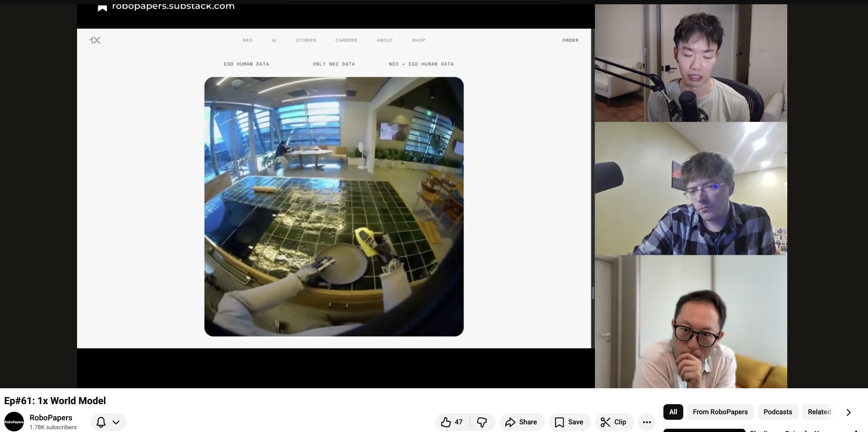Click the kitchen robot video frame
This screenshot has width=868, height=432.
point(334,206)
